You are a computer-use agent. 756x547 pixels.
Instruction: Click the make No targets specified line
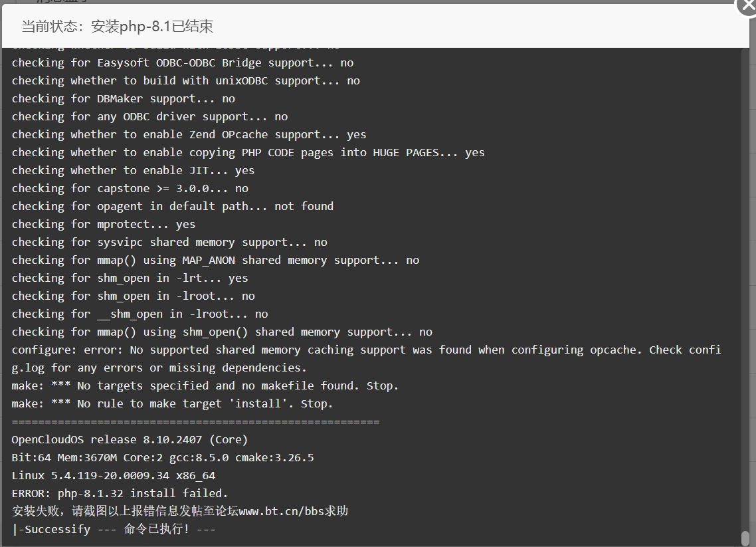coord(205,386)
